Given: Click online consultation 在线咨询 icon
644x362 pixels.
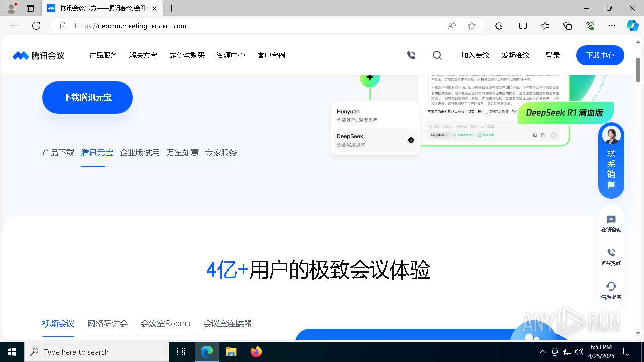Looking at the screenshot, I should click(x=611, y=224).
